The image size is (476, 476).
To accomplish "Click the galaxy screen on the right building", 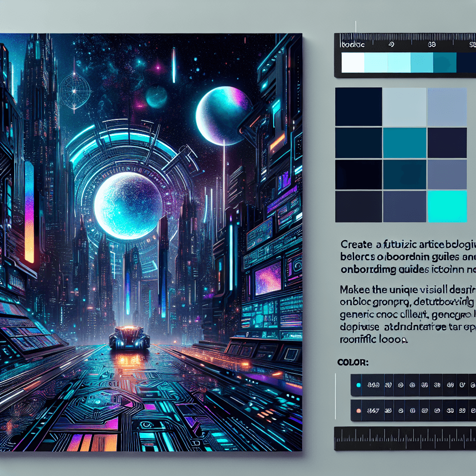I will [268, 278].
